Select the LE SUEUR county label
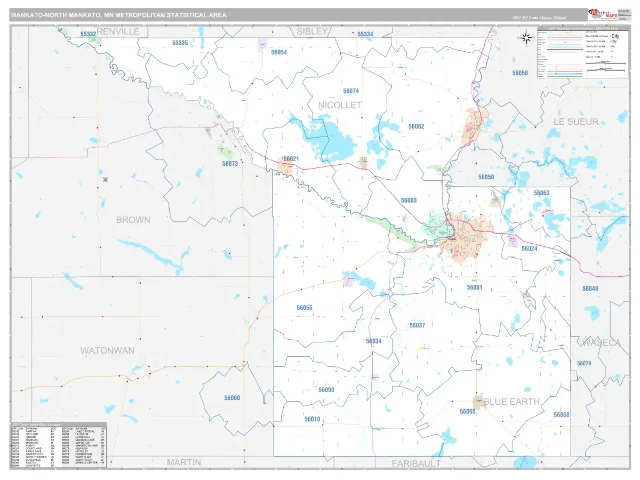The width and height of the screenshot is (640, 480). pos(576,122)
